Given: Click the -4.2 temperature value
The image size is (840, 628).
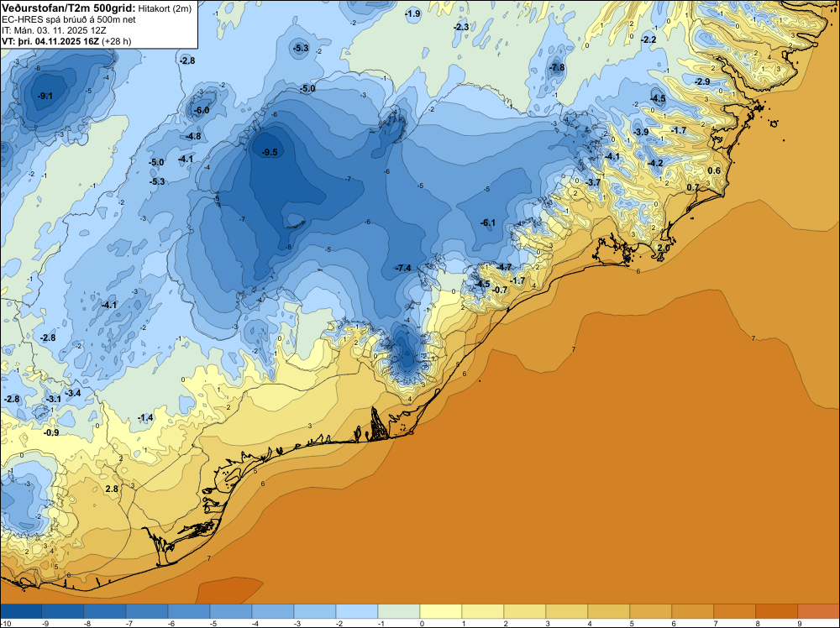Looking at the screenshot, I should click(655, 163).
